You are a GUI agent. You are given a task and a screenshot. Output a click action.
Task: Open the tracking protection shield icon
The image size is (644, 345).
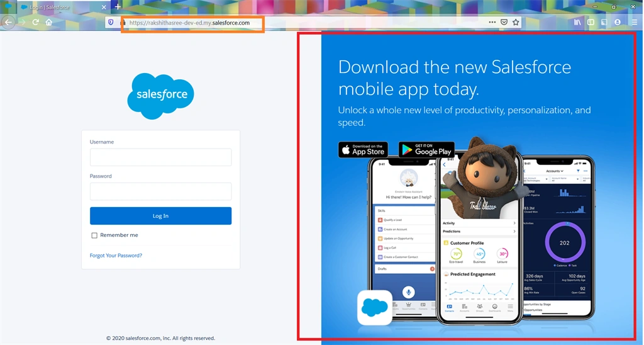click(x=111, y=22)
